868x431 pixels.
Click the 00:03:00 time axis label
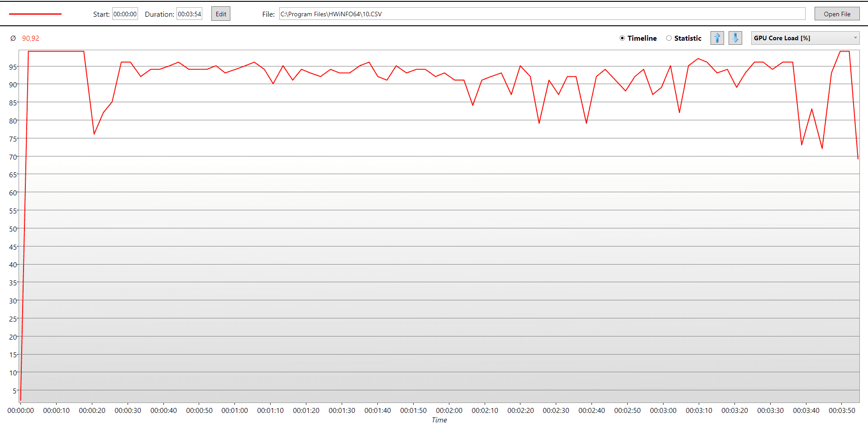point(663,411)
